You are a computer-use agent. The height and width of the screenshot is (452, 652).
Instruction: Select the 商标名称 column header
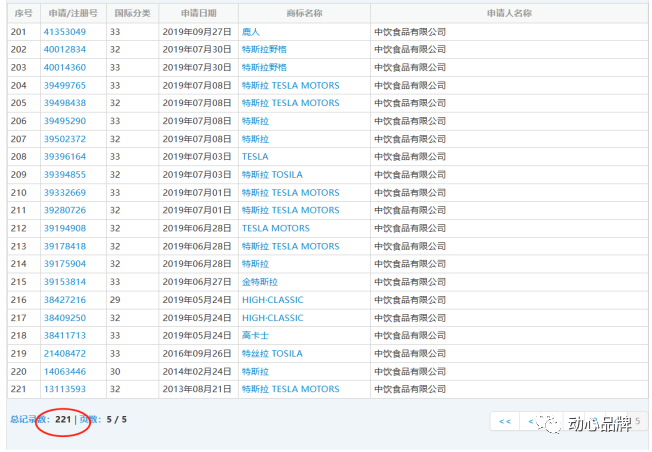304,13
